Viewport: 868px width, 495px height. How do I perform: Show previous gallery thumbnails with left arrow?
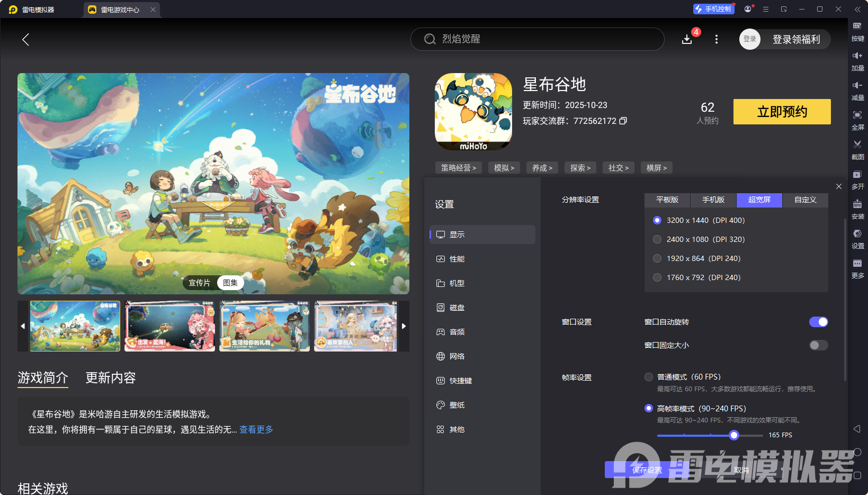(x=23, y=326)
